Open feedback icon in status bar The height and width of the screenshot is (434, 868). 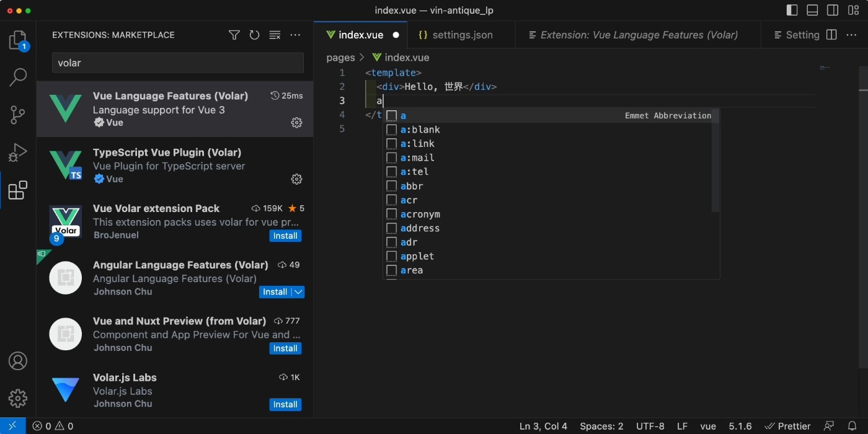[x=829, y=426]
